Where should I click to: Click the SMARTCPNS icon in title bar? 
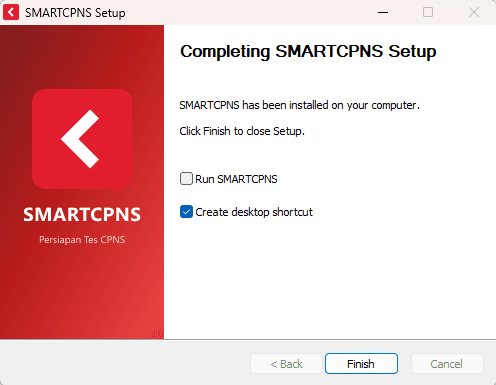[11, 13]
